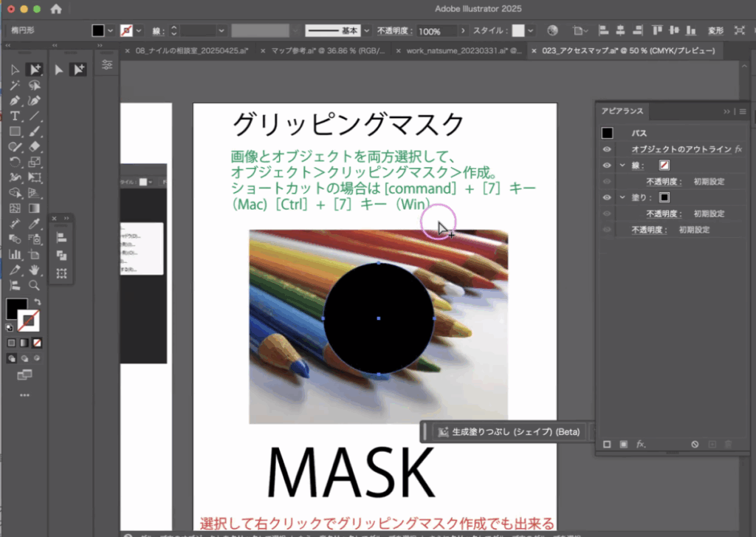Click the オブジェクトのアウトライン effect link
The image size is (756, 537).
point(681,149)
